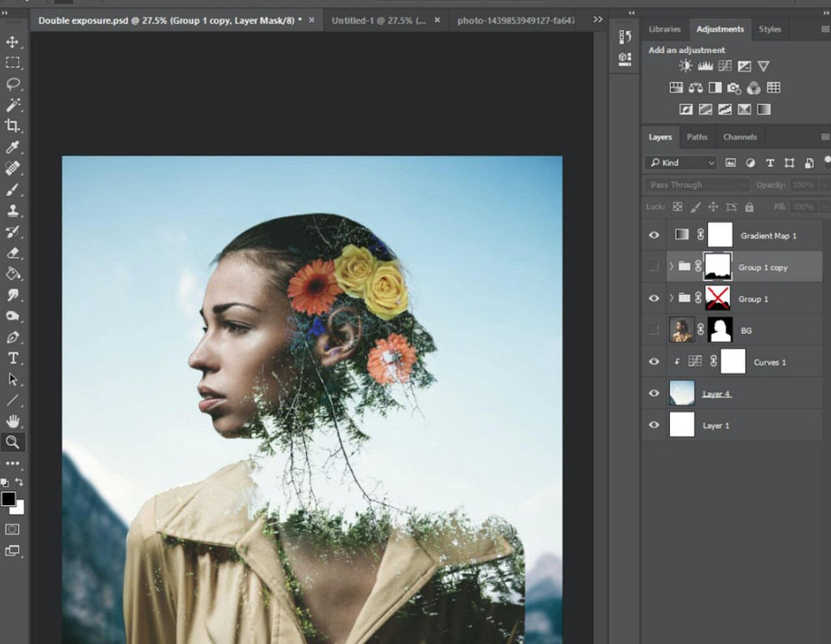Click the lock all padlock icon
Viewport: 831px width, 644px height.
(749, 206)
